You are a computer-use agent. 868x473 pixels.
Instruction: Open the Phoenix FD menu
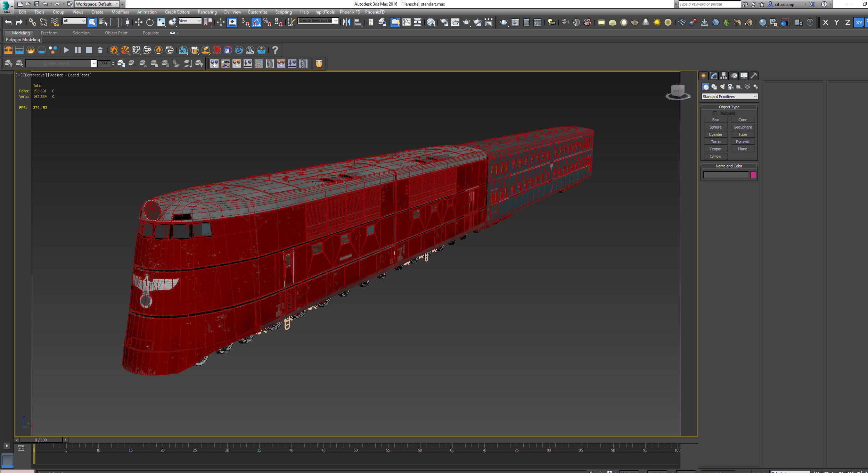350,12
